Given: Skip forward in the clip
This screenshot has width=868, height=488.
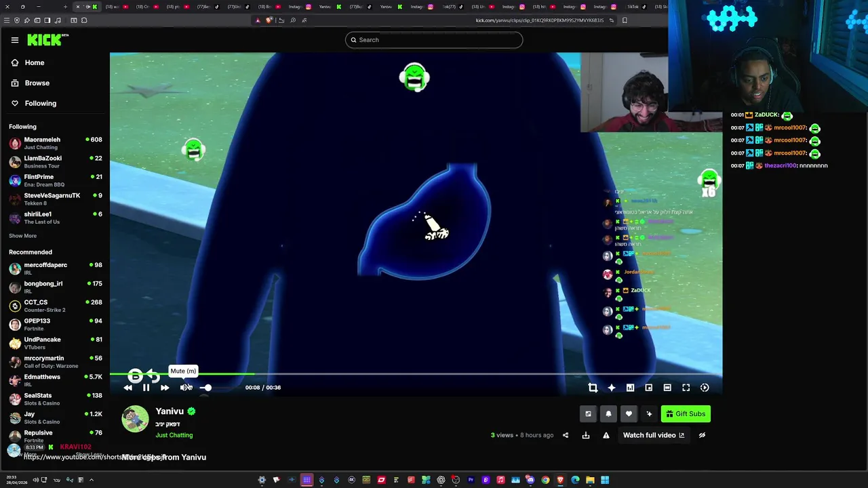Looking at the screenshot, I should 165,388.
